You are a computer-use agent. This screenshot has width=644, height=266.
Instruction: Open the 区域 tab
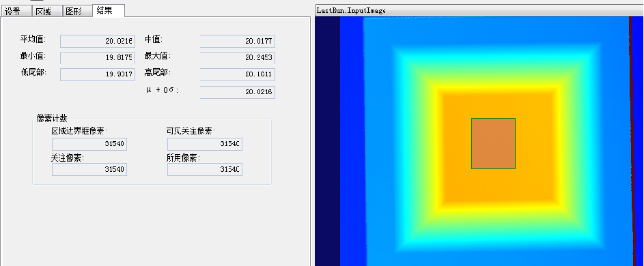47,11
